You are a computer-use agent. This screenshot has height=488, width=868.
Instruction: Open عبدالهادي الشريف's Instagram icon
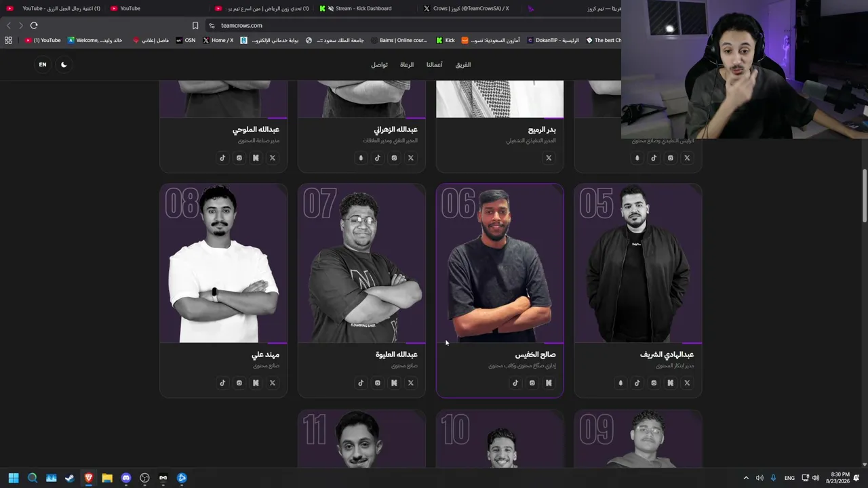click(654, 383)
